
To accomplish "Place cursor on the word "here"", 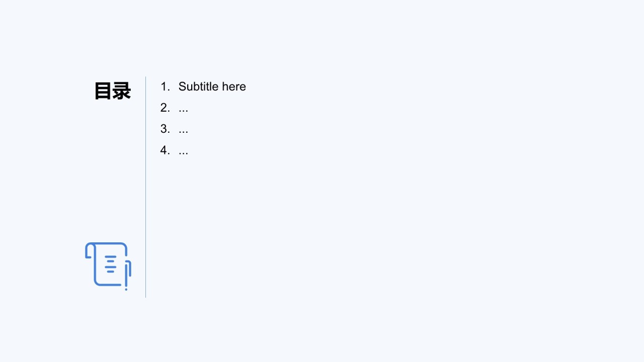I will tap(234, 86).
